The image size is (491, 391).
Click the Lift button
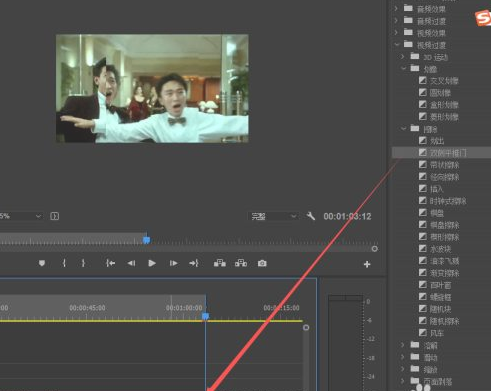[x=220, y=263]
